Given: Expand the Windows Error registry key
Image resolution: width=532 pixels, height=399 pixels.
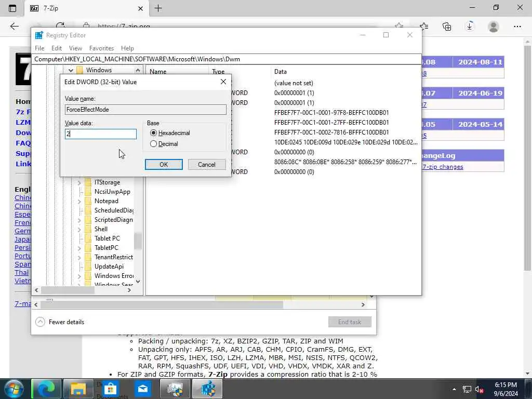Looking at the screenshot, I should coord(79,276).
